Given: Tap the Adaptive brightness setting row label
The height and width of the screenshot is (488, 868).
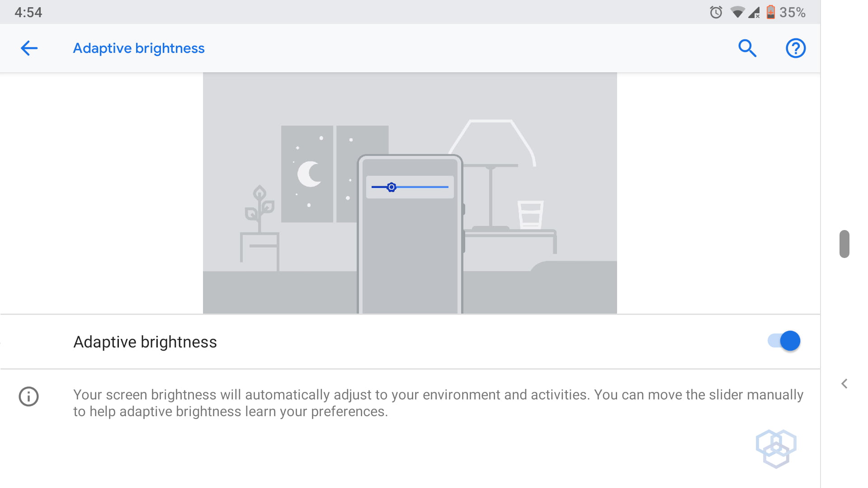Looking at the screenshot, I should (x=145, y=342).
